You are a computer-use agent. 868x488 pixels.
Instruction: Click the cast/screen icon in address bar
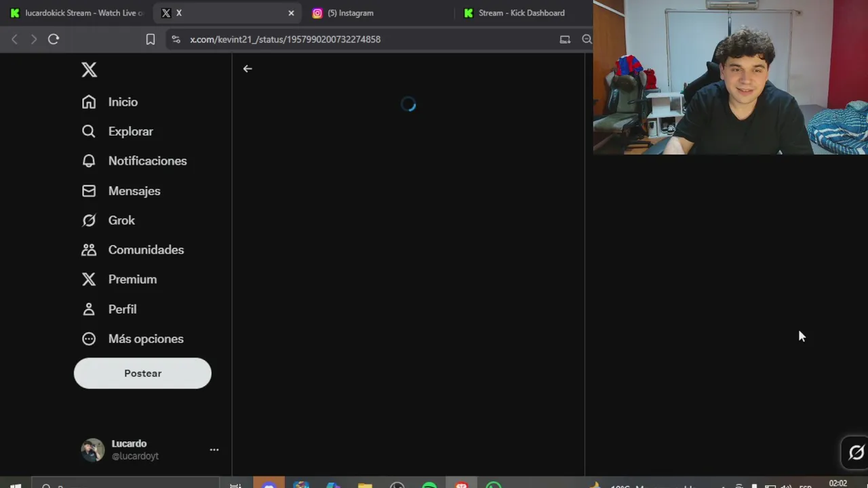pos(565,39)
